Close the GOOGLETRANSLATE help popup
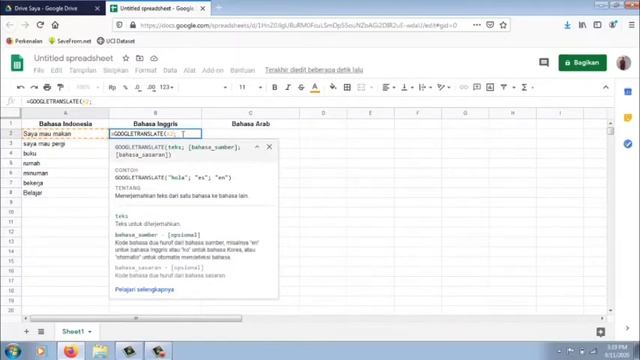This screenshot has width=640, height=360. 269,147
